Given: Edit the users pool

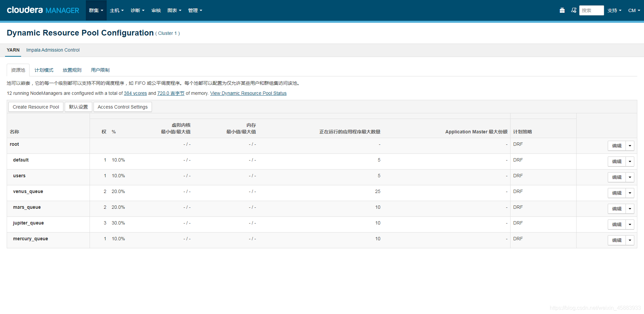Looking at the screenshot, I should coord(617,177).
